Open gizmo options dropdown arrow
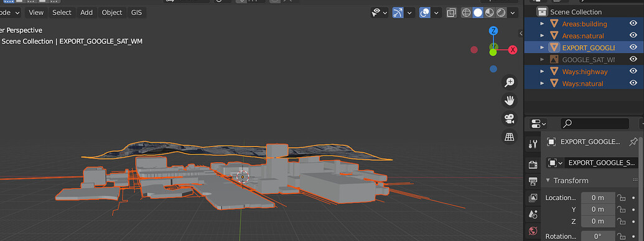The height and width of the screenshot is (241, 644). click(409, 12)
